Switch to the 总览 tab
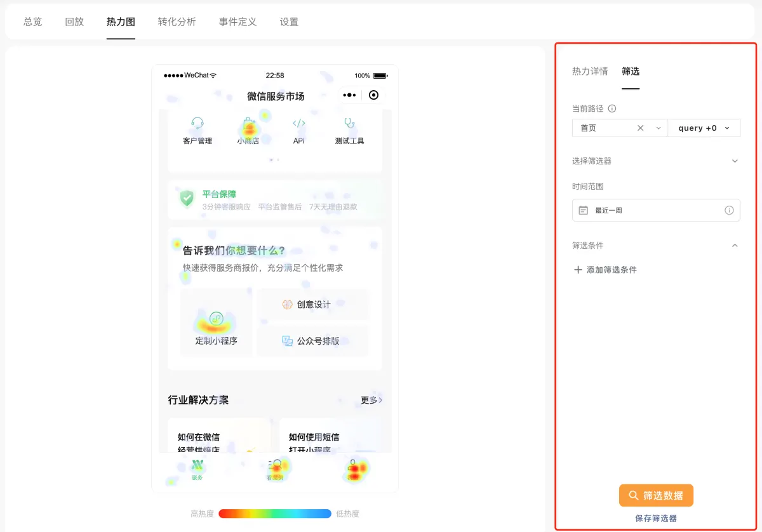 (x=33, y=22)
